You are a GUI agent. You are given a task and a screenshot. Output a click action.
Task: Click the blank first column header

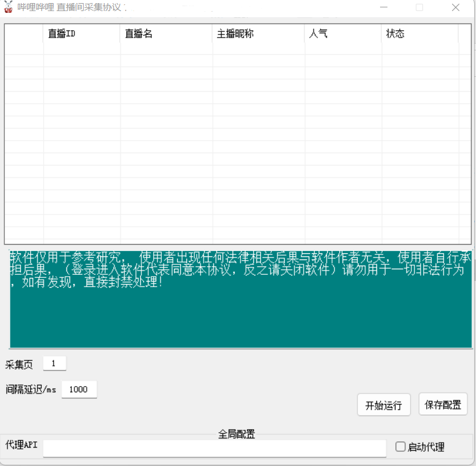[x=24, y=34]
